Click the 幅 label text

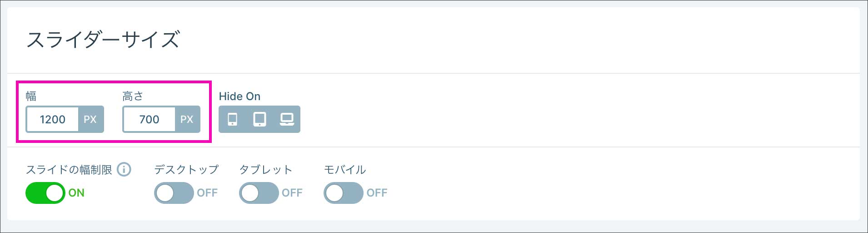point(31,96)
